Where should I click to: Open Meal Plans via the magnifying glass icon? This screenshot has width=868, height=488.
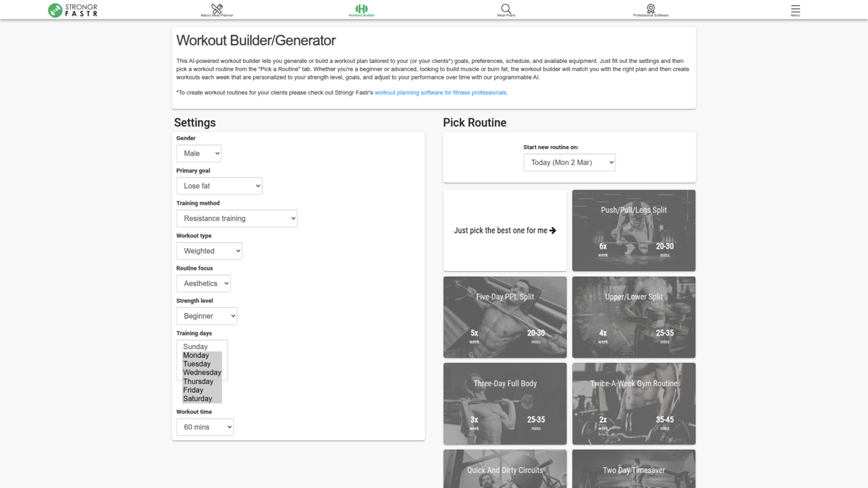pyautogui.click(x=506, y=9)
